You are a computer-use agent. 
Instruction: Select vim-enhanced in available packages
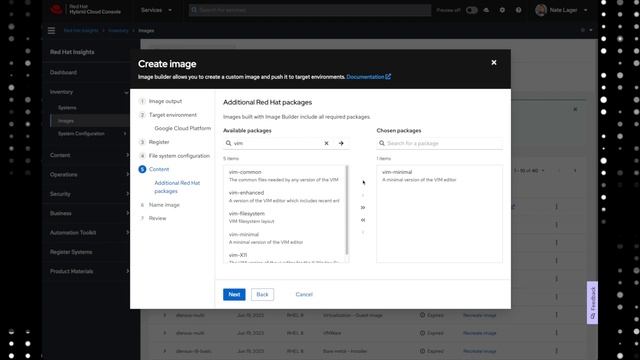(284, 196)
